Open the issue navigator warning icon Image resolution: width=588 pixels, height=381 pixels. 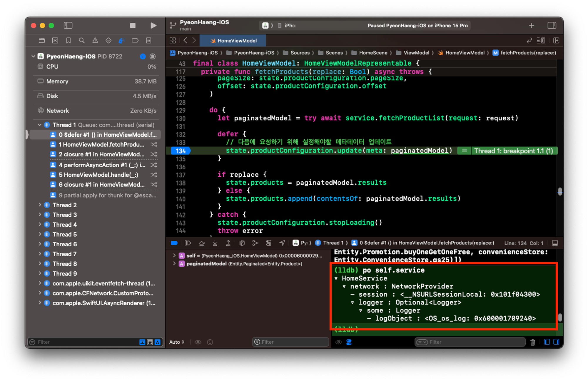point(95,41)
